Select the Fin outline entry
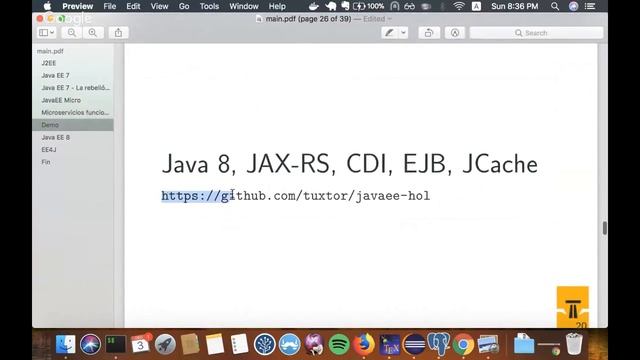Screen dimensions: 640x360 point(46,162)
